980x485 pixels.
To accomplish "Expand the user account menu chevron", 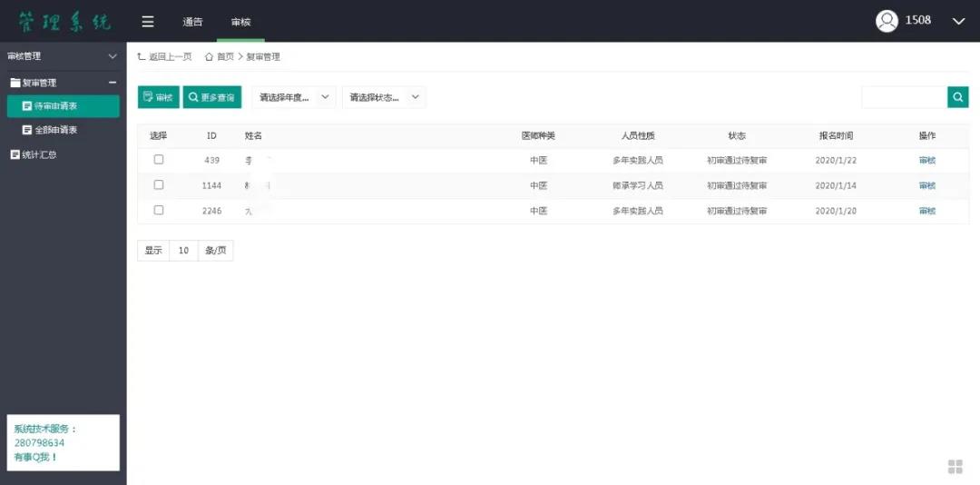I will [958, 21].
